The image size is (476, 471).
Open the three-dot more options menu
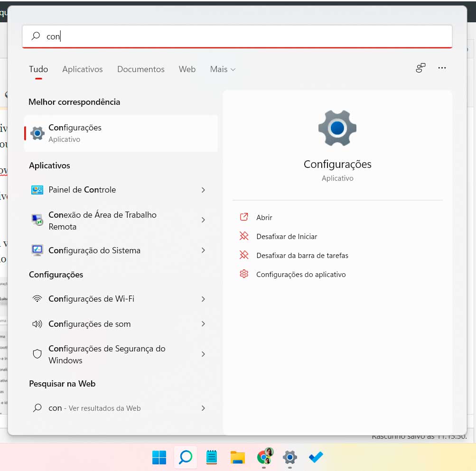442,68
